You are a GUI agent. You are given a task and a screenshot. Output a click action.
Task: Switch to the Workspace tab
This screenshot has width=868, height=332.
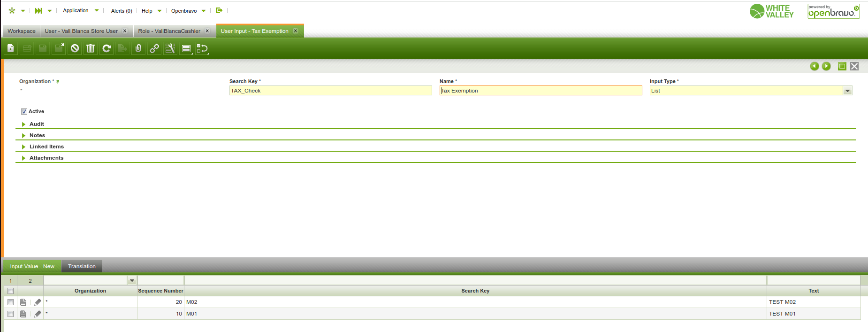pyautogui.click(x=22, y=31)
